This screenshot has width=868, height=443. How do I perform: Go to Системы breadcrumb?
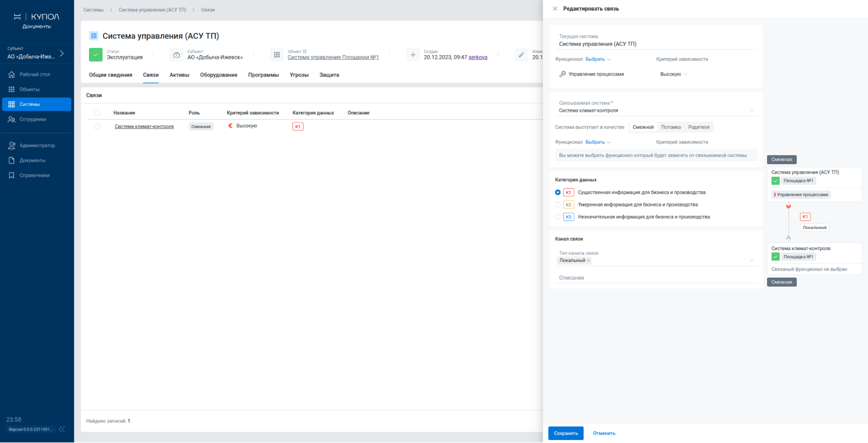tap(94, 10)
